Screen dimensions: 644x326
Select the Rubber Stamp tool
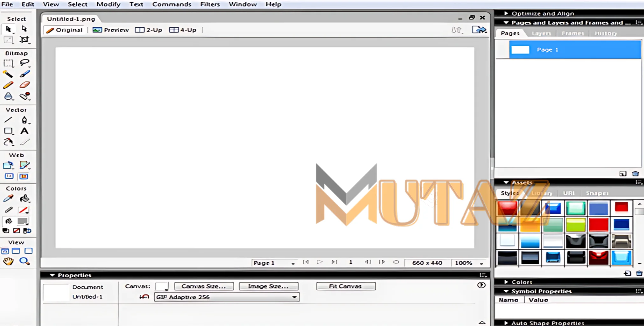[x=24, y=96]
